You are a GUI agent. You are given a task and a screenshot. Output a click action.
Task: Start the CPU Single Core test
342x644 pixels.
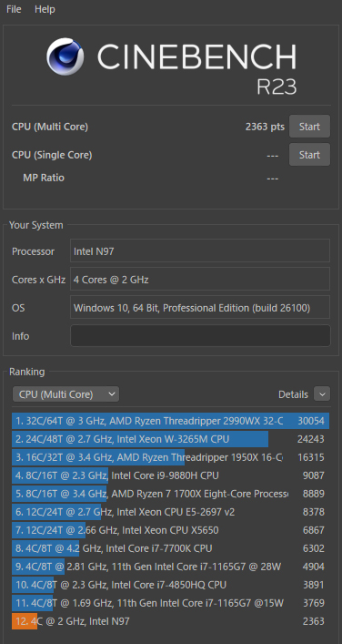pos(309,155)
